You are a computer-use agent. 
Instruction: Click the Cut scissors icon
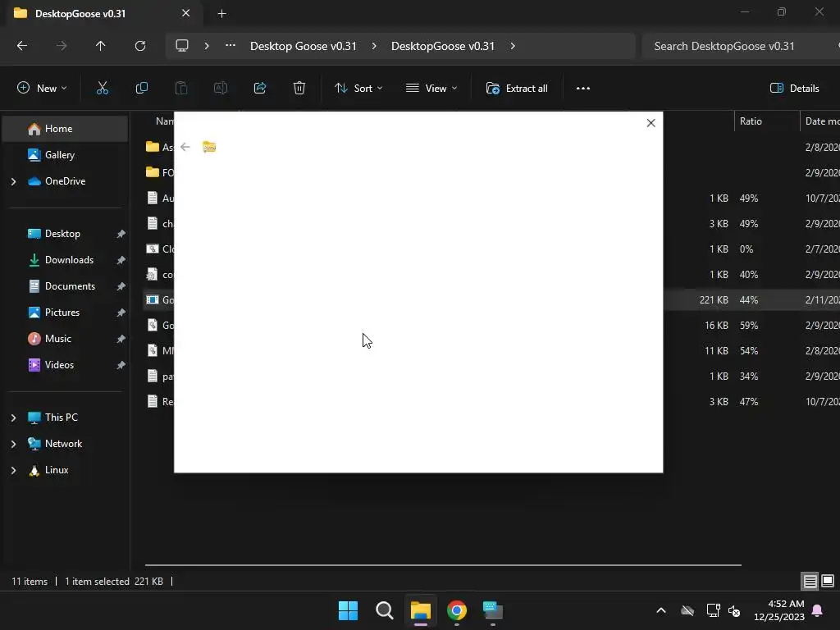point(102,89)
